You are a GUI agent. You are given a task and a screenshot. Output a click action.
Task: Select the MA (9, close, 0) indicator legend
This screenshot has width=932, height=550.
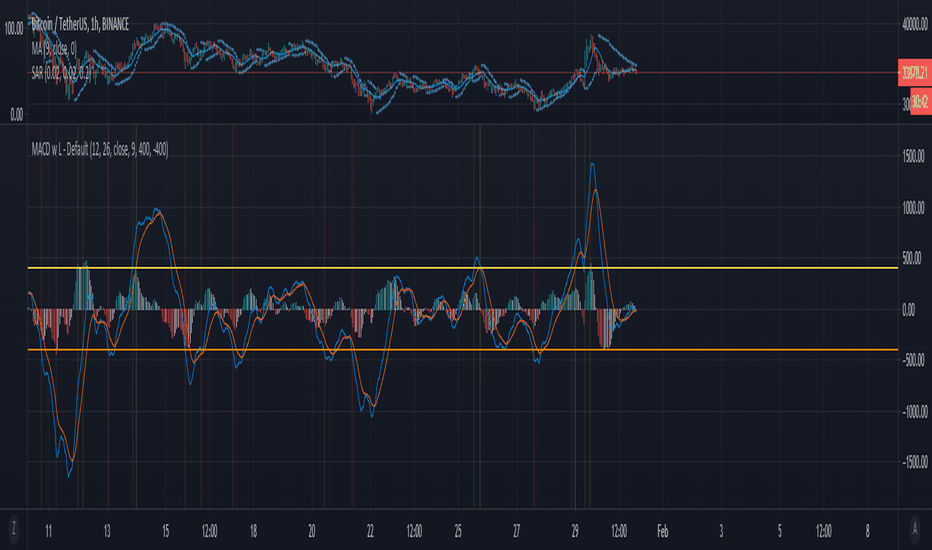tap(54, 49)
